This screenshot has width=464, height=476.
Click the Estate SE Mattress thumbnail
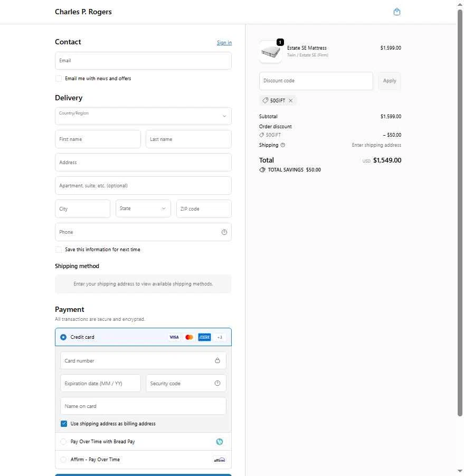270,52
